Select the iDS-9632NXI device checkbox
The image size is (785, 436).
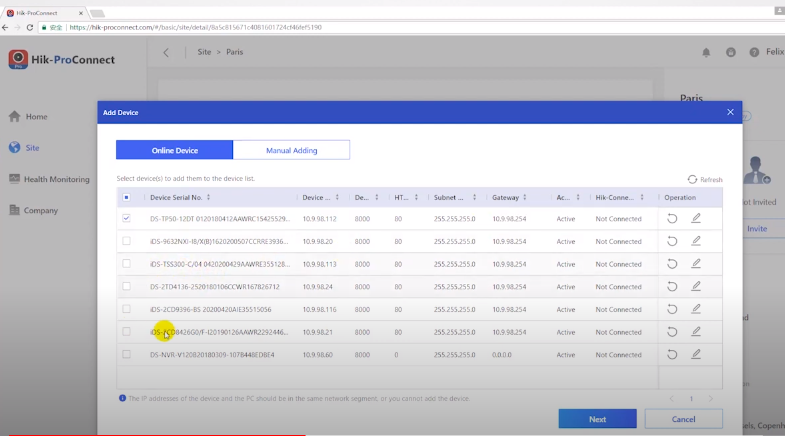click(x=126, y=241)
